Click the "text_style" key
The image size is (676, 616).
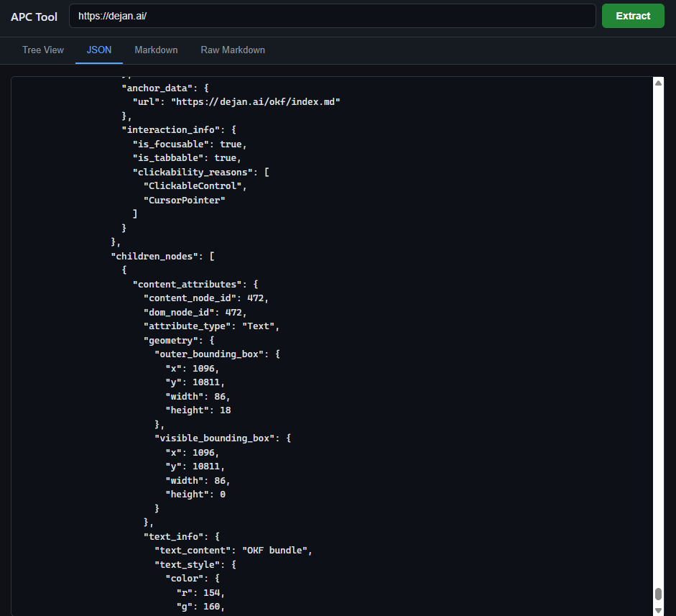[x=190, y=565]
